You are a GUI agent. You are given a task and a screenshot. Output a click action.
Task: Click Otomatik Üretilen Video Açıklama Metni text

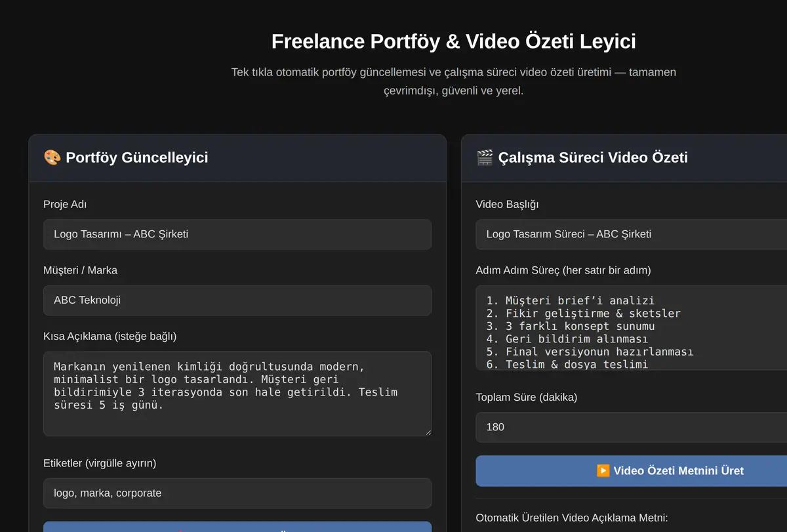[x=572, y=518]
